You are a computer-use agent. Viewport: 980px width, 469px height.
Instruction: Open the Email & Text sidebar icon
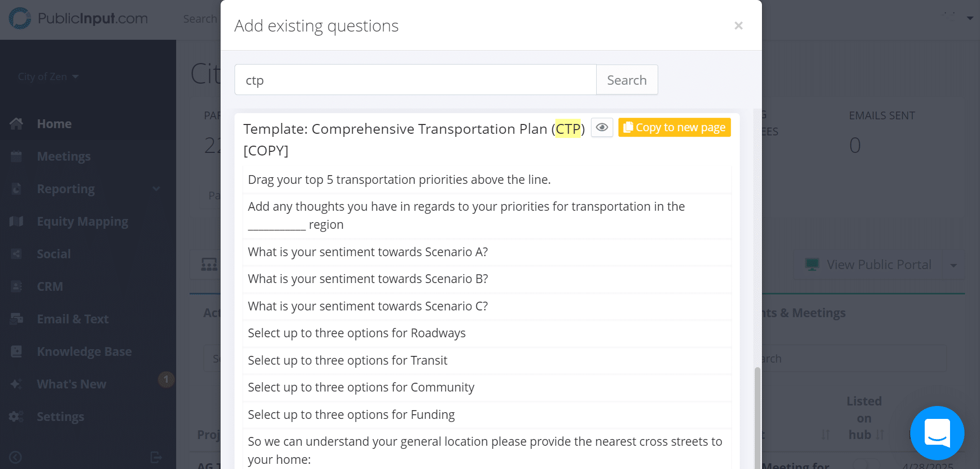pyautogui.click(x=16, y=319)
